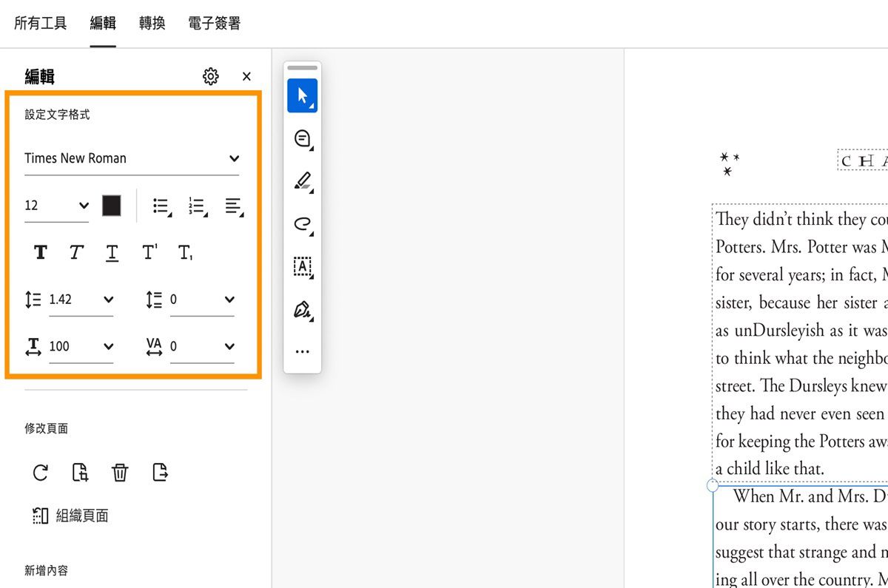This screenshot has width=888, height=588.
Task: Open more tools ellipsis in floating toolbar
Action: (303, 351)
